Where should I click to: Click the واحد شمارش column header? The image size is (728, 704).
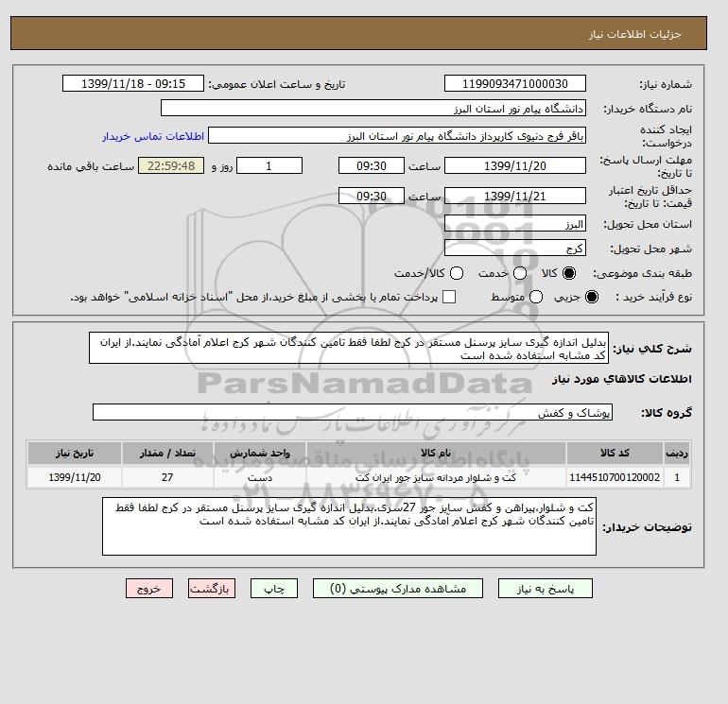tap(260, 453)
